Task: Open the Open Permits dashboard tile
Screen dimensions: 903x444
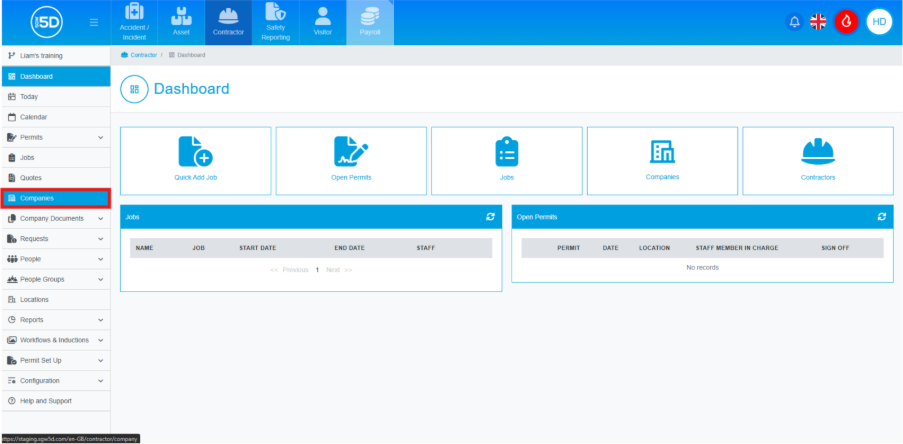Action: [351, 160]
